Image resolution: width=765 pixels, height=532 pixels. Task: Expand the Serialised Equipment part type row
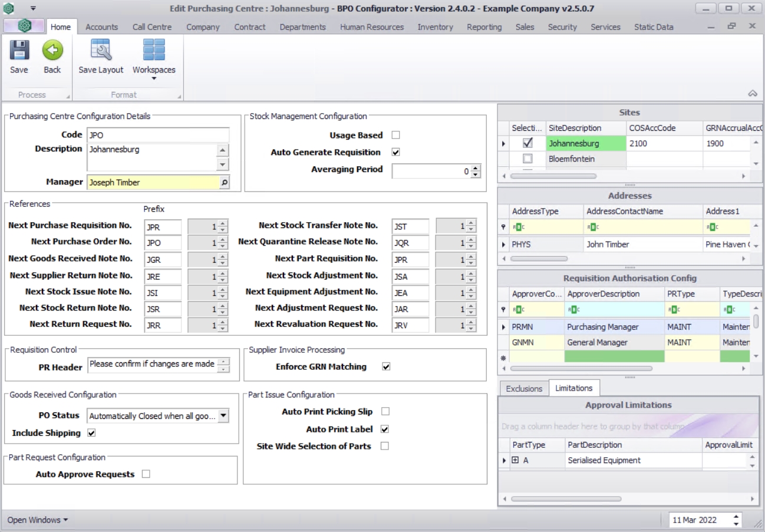(x=515, y=460)
